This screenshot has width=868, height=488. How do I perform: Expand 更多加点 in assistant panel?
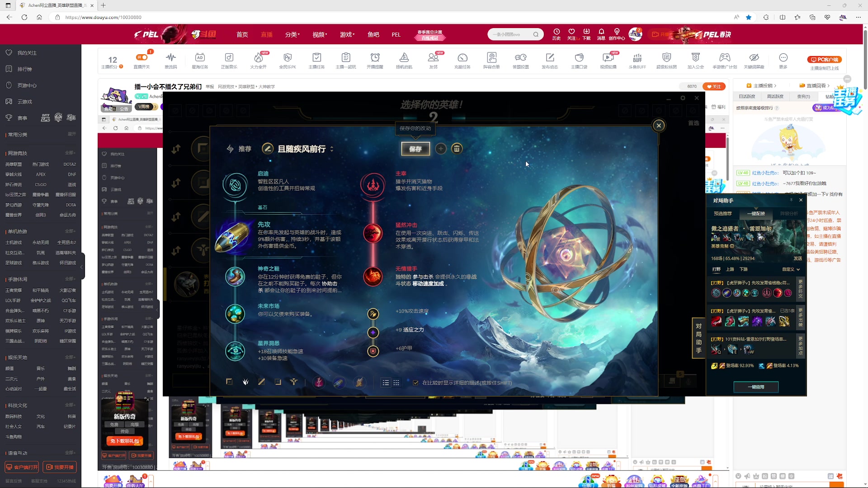coord(801,346)
